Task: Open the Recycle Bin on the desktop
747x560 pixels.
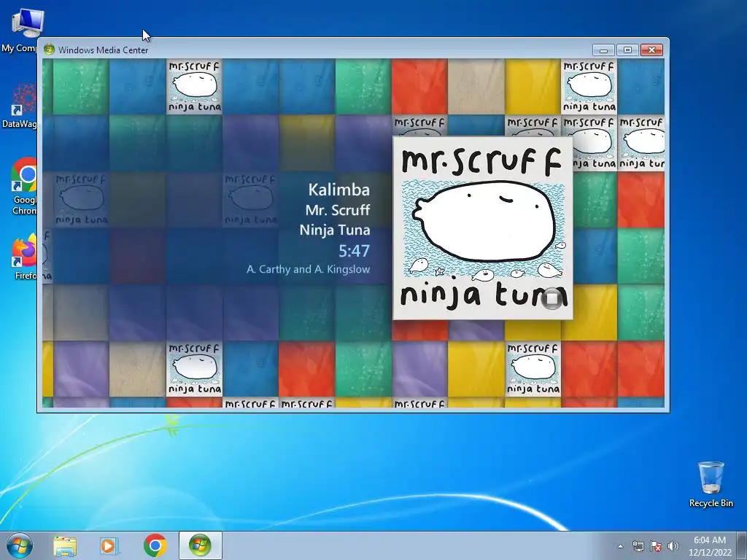Action: [x=711, y=484]
